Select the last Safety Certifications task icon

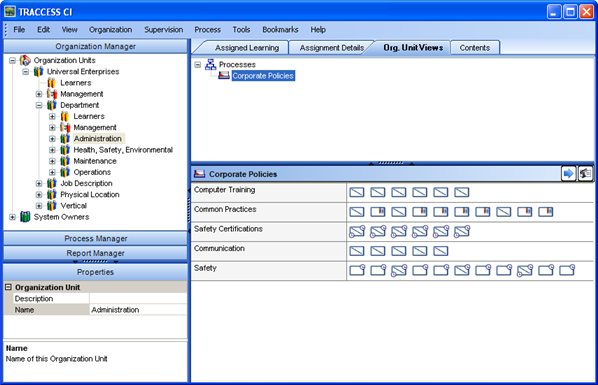point(462,231)
